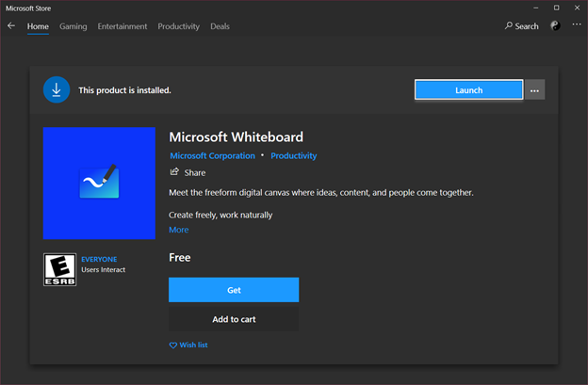588x385 pixels.
Task: Click the 'Users Interact' text
Action: (x=103, y=269)
